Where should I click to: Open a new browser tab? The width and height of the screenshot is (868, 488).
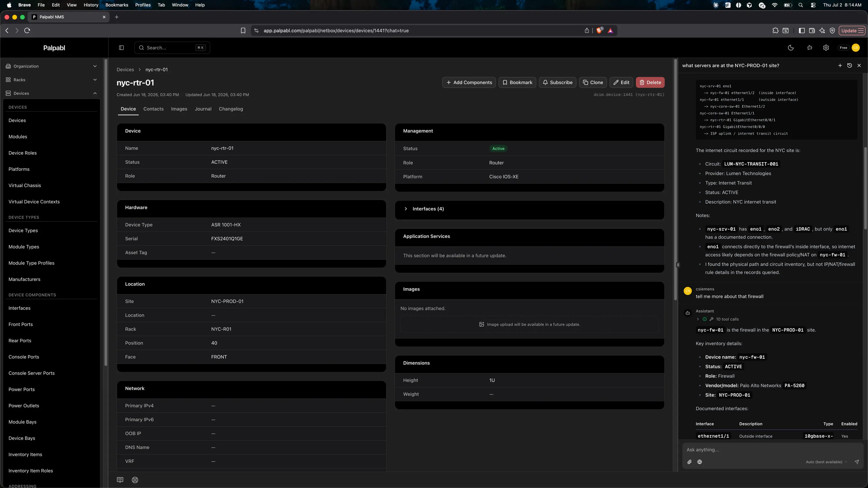click(x=117, y=17)
